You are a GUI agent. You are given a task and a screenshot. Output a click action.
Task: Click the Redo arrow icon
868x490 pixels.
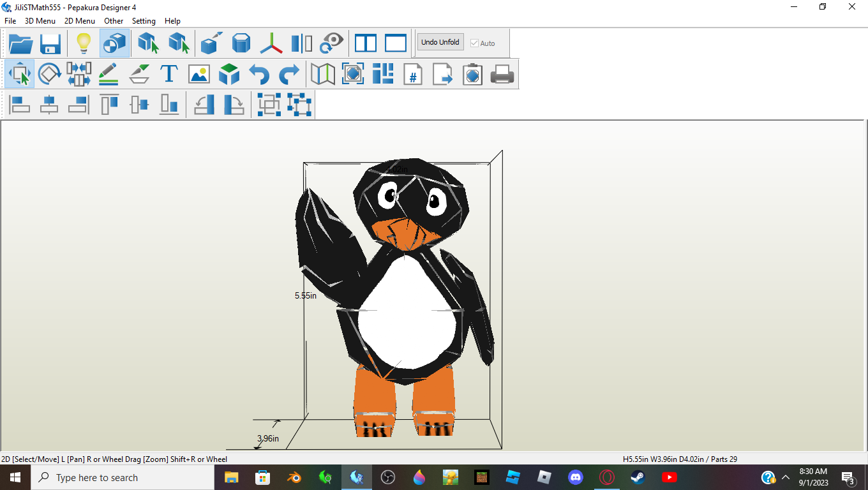pos(289,74)
